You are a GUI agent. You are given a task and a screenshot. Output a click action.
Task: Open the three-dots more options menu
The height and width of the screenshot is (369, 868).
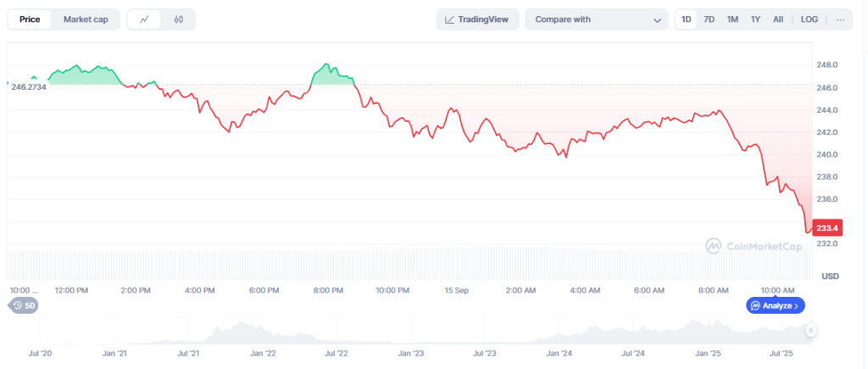tap(840, 20)
